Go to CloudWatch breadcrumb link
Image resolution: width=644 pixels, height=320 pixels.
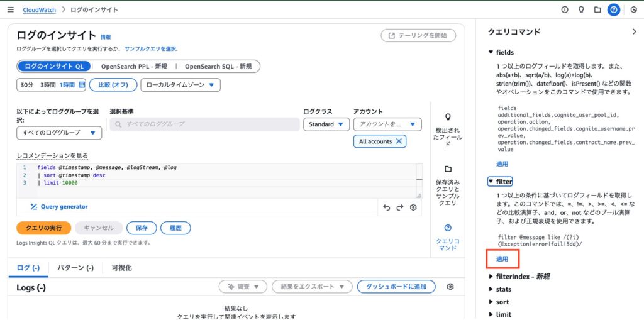coord(40,9)
